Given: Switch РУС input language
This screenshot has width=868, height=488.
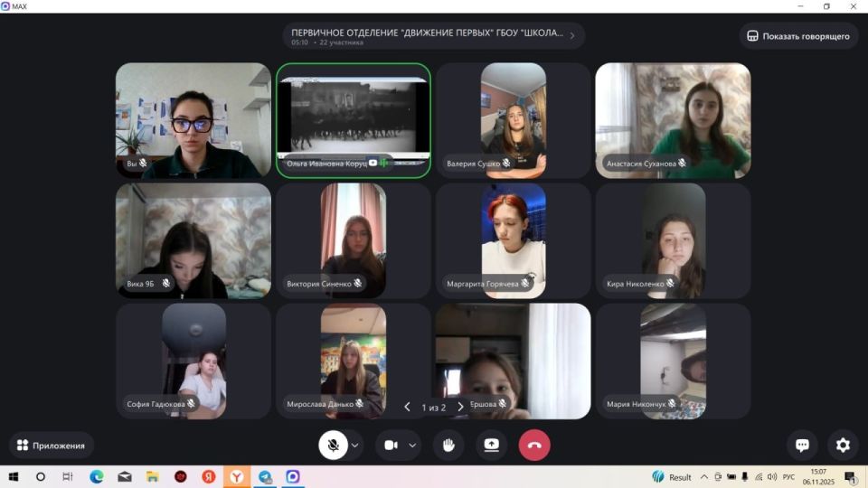Looking at the screenshot, I should pos(788,477).
